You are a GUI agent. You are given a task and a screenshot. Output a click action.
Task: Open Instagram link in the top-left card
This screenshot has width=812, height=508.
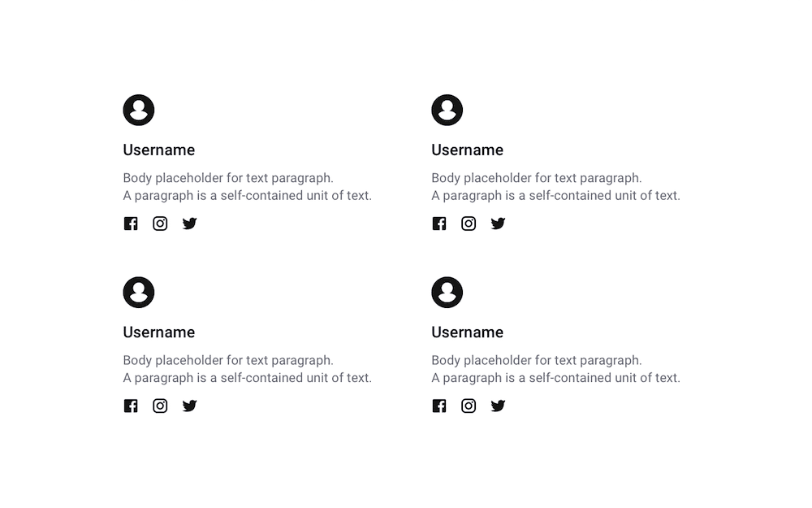click(160, 224)
